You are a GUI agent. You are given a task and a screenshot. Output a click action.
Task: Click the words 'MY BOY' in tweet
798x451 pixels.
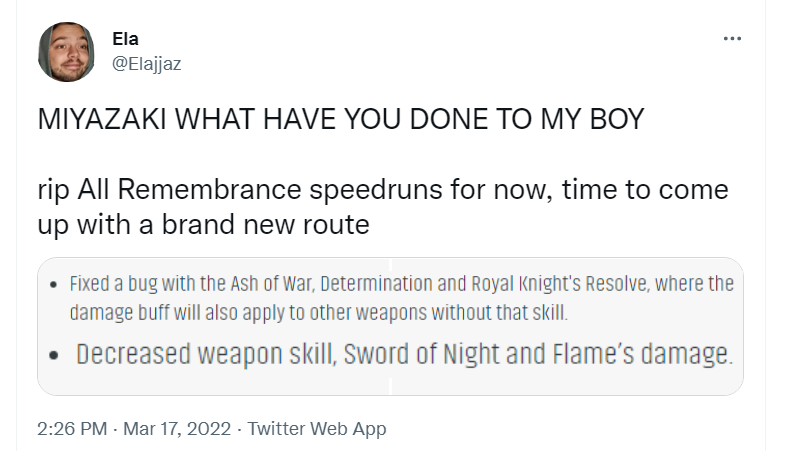(x=592, y=119)
